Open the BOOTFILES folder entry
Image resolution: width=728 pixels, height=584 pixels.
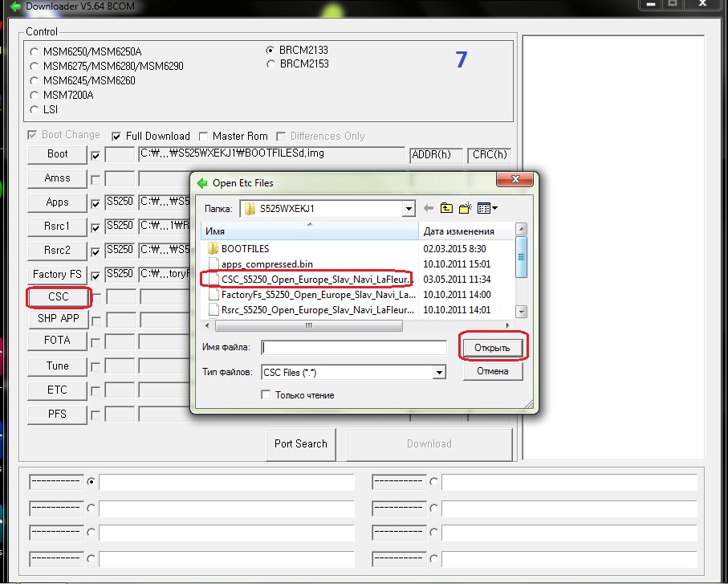(x=245, y=248)
